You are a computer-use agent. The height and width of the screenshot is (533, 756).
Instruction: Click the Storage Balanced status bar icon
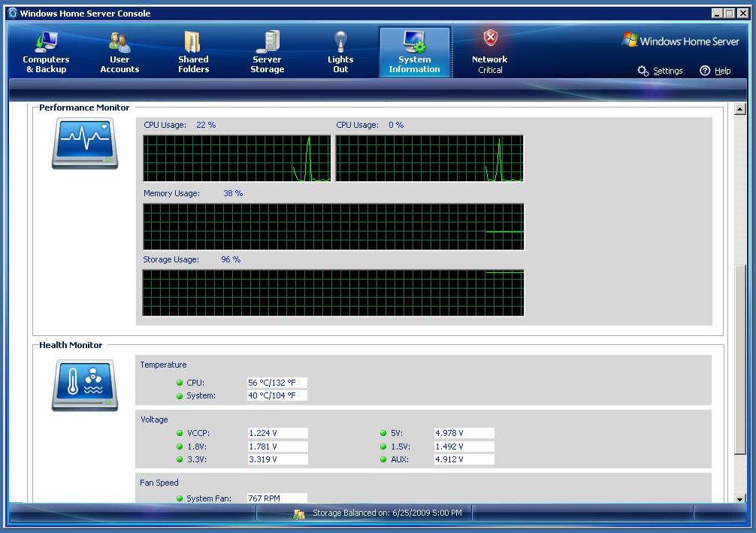tap(299, 513)
